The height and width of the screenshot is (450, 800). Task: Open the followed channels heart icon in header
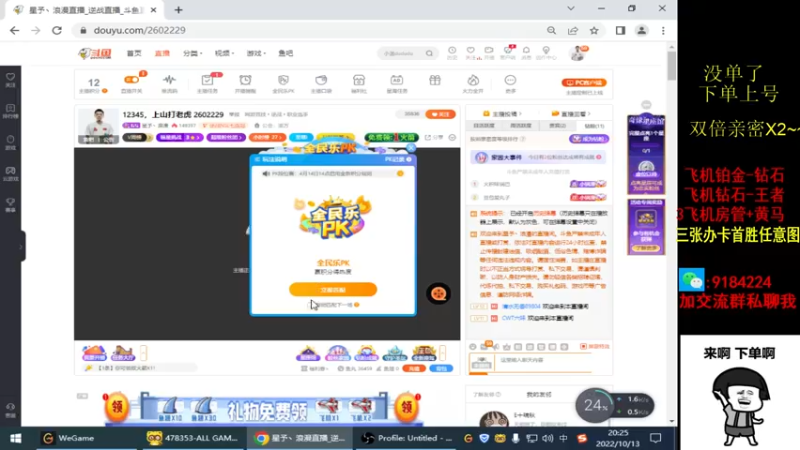tap(470, 51)
